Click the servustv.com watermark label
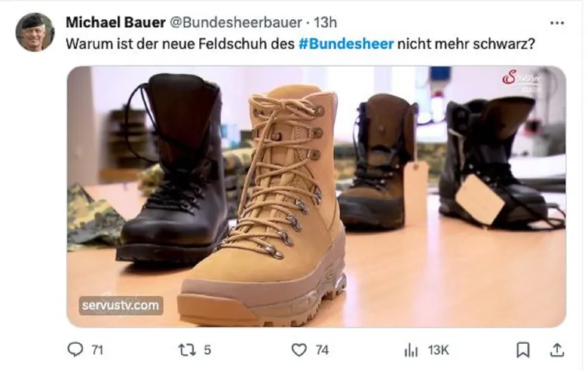This screenshot has height=371, width=588. [x=121, y=306]
